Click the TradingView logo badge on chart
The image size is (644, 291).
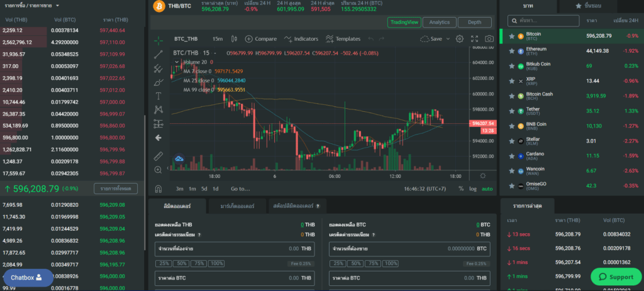point(179,158)
